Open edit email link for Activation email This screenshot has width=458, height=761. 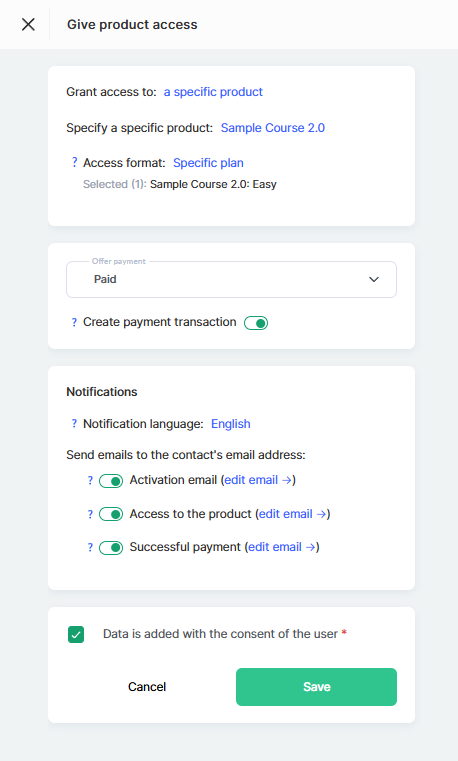click(258, 480)
